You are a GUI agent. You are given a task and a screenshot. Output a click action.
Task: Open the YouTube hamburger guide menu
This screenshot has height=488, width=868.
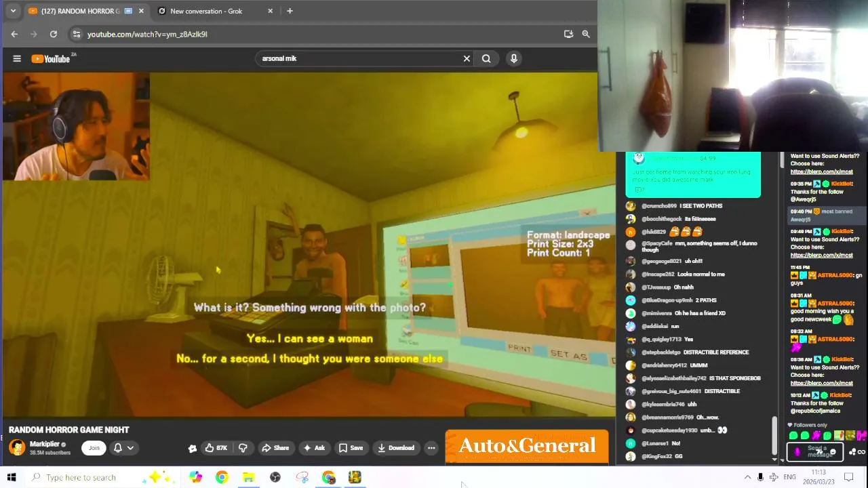[17, 58]
